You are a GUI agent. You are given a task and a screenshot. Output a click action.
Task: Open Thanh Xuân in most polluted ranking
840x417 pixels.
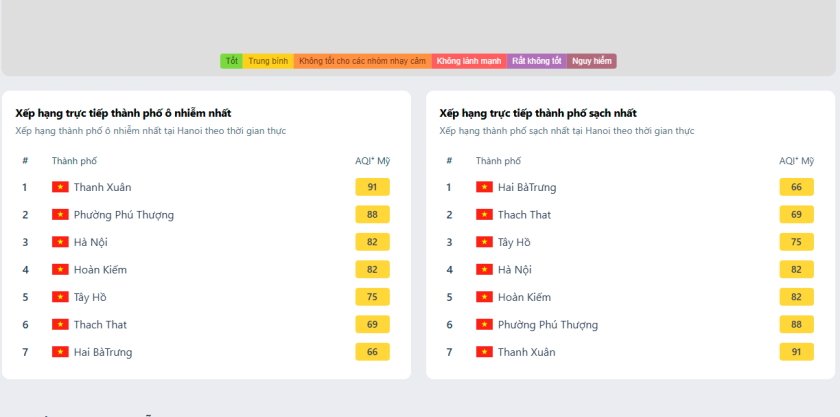(102, 187)
